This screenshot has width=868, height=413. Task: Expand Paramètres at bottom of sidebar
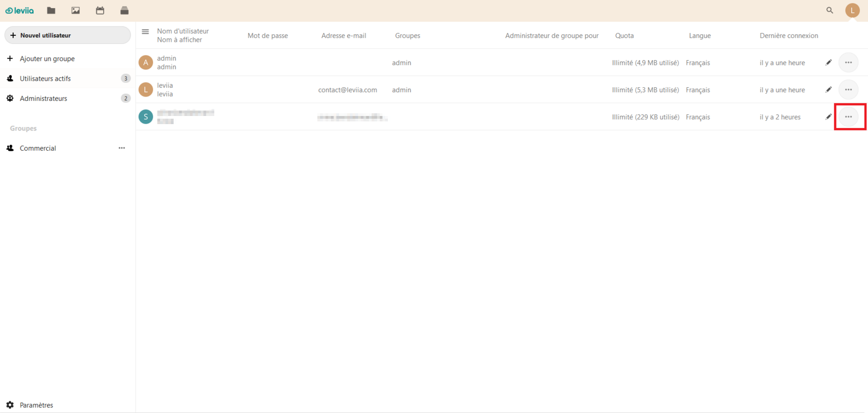pyautogui.click(x=36, y=405)
